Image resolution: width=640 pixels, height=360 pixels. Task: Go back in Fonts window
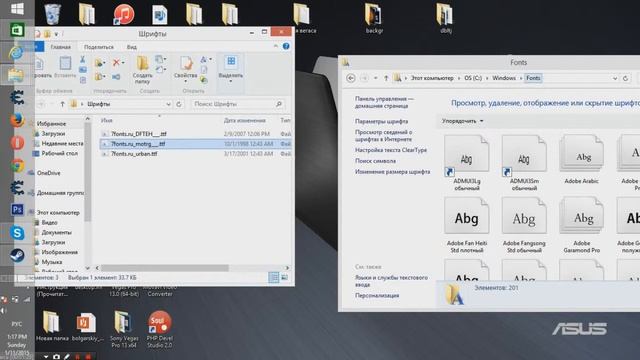(x=351, y=78)
